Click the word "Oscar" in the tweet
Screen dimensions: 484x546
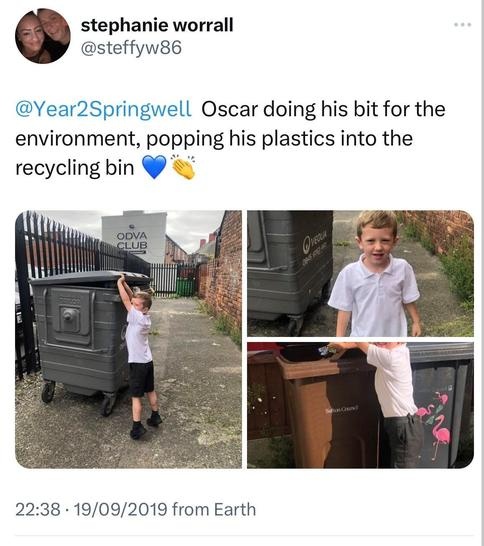click(x=229, y=109)
